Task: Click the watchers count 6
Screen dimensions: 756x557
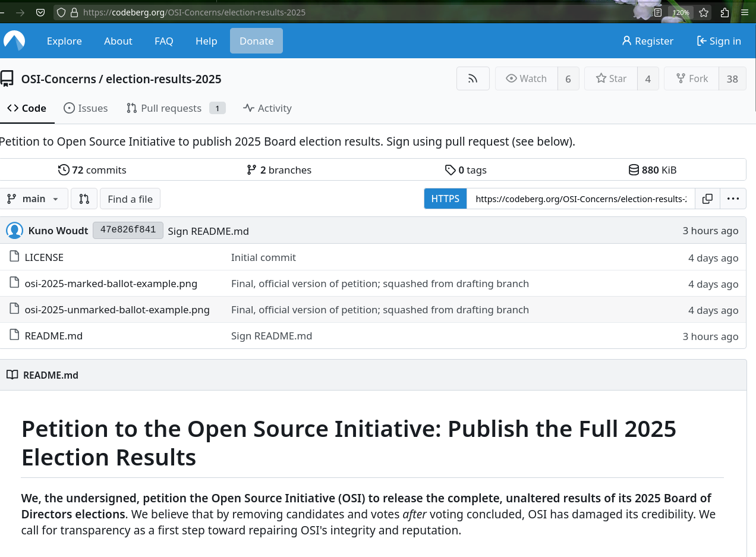Action: (x=568, y=78)
